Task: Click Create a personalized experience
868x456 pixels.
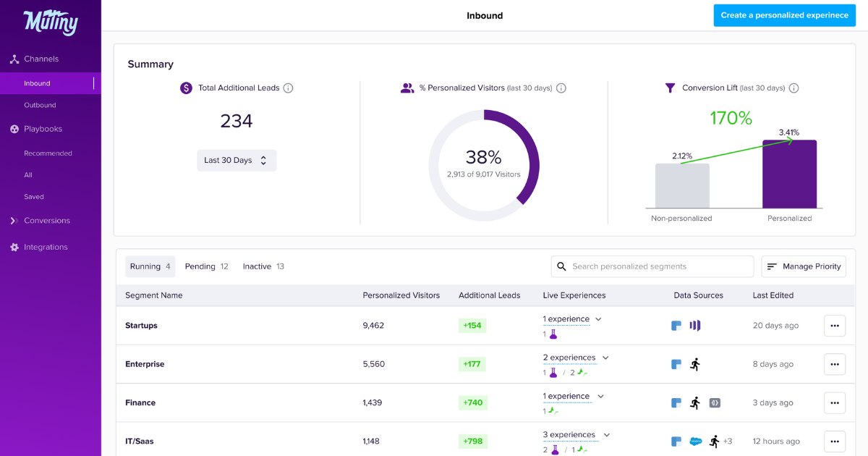Action: [x=784, y=14]
